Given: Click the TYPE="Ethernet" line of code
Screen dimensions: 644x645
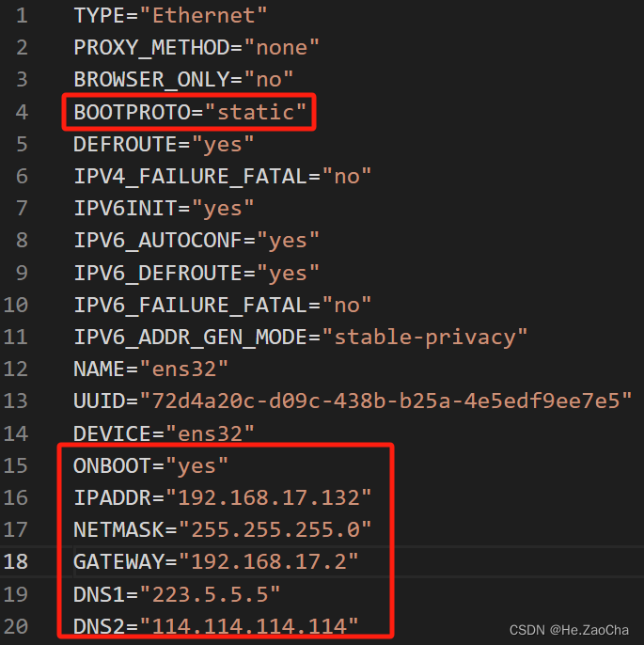Looking at the screenshot, I should tap(170, 16).
